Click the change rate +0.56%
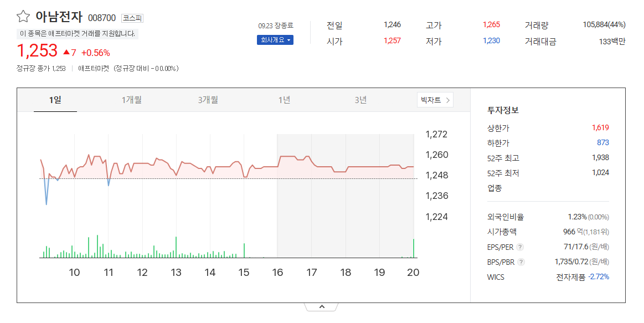Screen dimensions: 644x323 [96, 53]
